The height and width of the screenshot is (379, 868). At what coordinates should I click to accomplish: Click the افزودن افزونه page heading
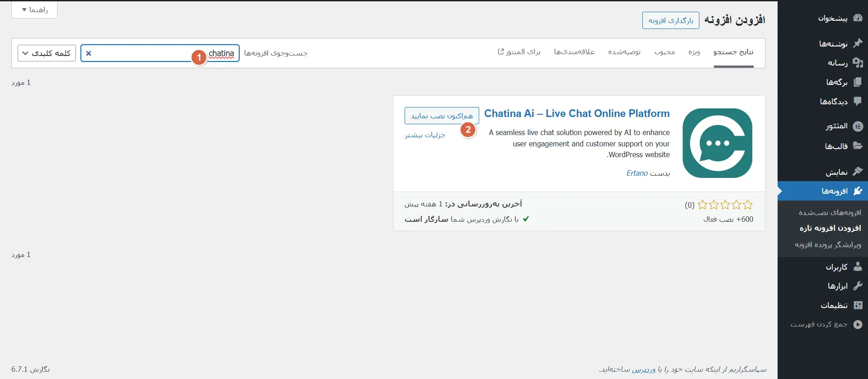(x=735, y=19)
